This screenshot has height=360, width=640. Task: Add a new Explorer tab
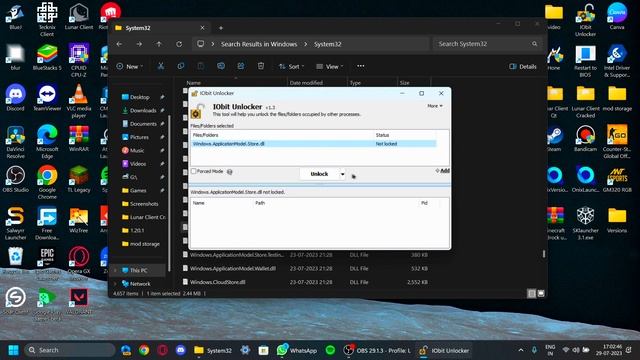point(221,28)
